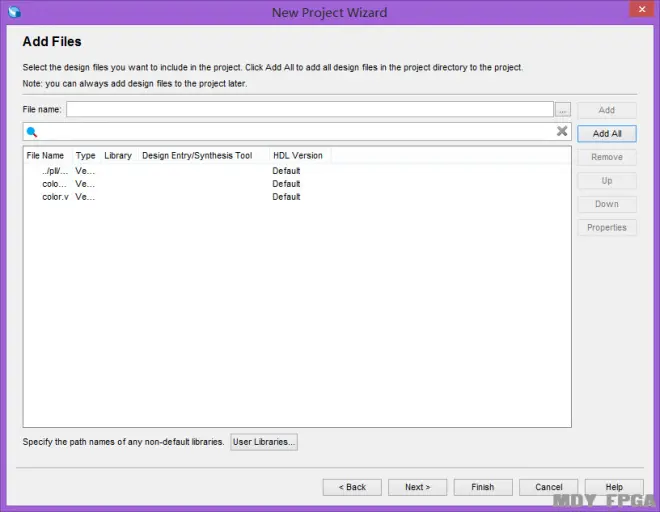Sort by Type column header

[x=85, y=156]
